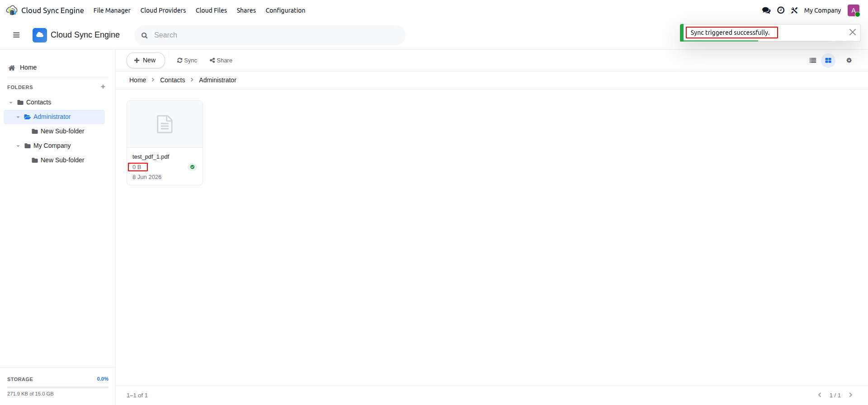
Task: Open the Cloud Providers menu
Action: point(163,10)
